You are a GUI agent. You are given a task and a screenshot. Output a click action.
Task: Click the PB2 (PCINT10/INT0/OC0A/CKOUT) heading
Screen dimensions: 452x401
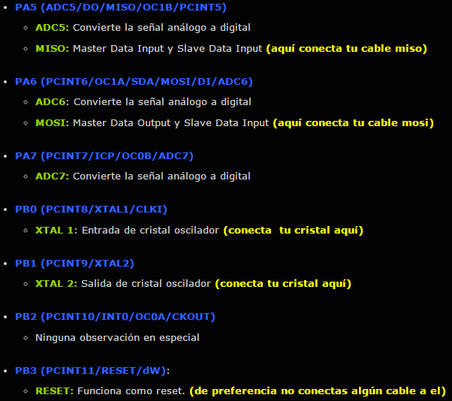115,317
